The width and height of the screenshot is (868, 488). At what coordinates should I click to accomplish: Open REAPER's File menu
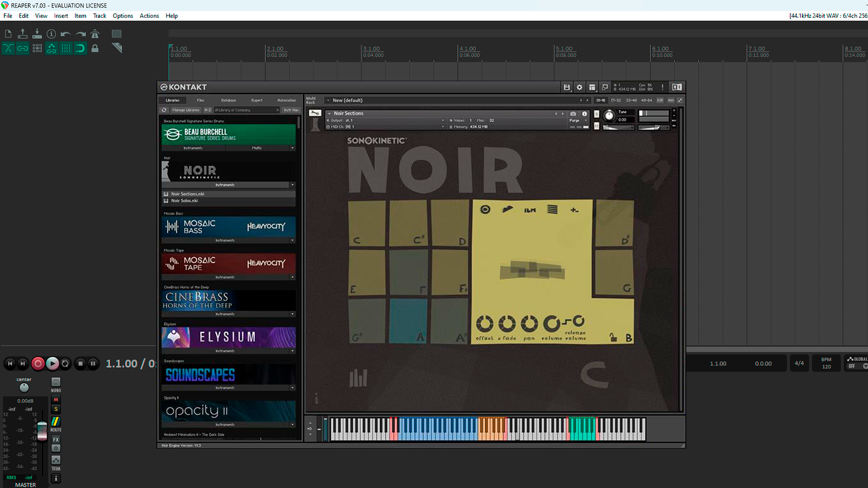(x=8, y=16)
